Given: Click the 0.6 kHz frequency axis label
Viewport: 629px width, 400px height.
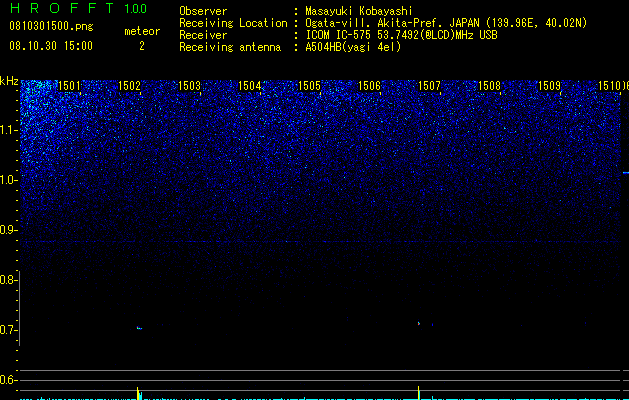Looking at the screenshot, I should click(8, 380).
